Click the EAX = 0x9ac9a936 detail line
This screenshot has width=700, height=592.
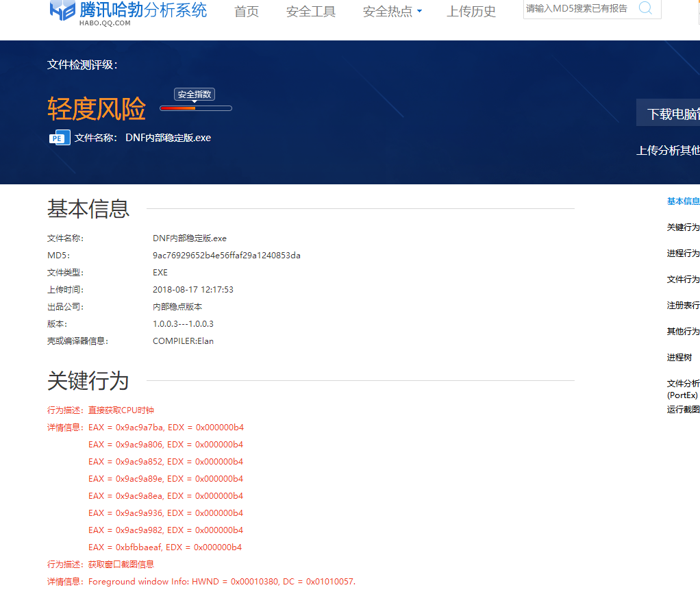coord(166,513)
